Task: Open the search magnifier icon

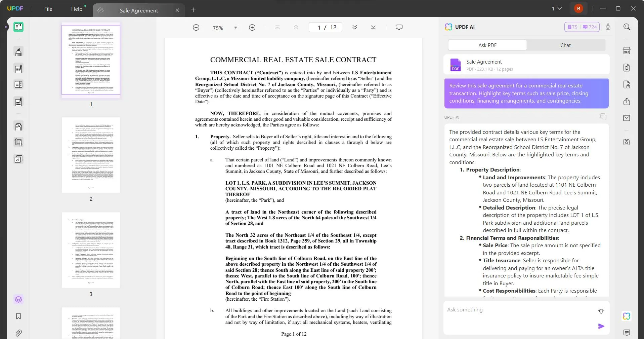Action: tap(627, 27)
